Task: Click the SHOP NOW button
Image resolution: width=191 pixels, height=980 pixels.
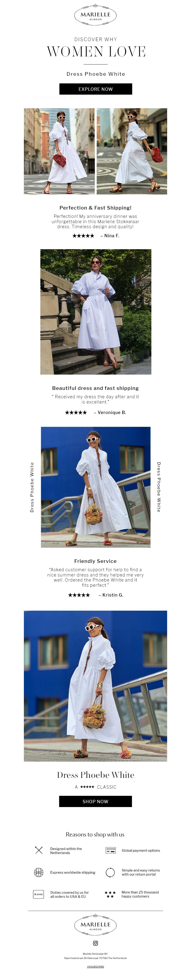Action: pyautogui.click(x=95, y=801)
